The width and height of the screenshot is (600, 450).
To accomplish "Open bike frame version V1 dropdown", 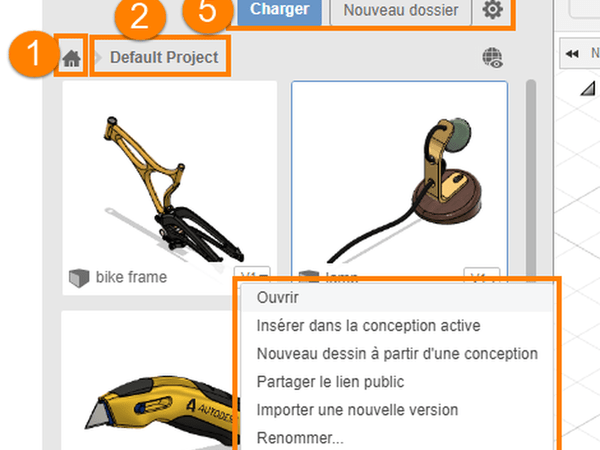I will [x=252, y=275].
